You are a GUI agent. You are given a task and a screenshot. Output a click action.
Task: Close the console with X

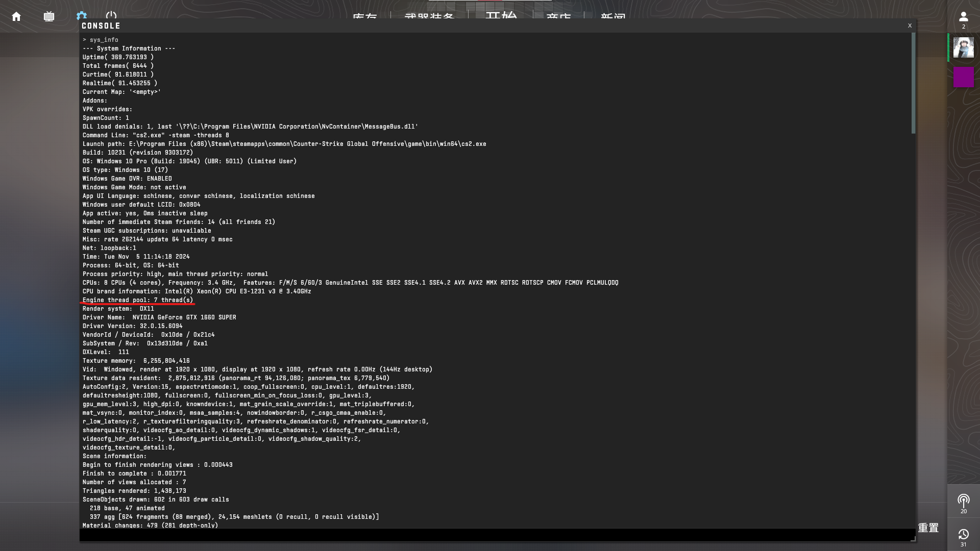point(910,26)
